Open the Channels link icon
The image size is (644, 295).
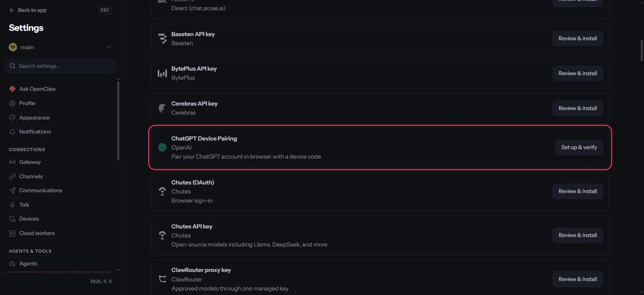click(12, 176)
